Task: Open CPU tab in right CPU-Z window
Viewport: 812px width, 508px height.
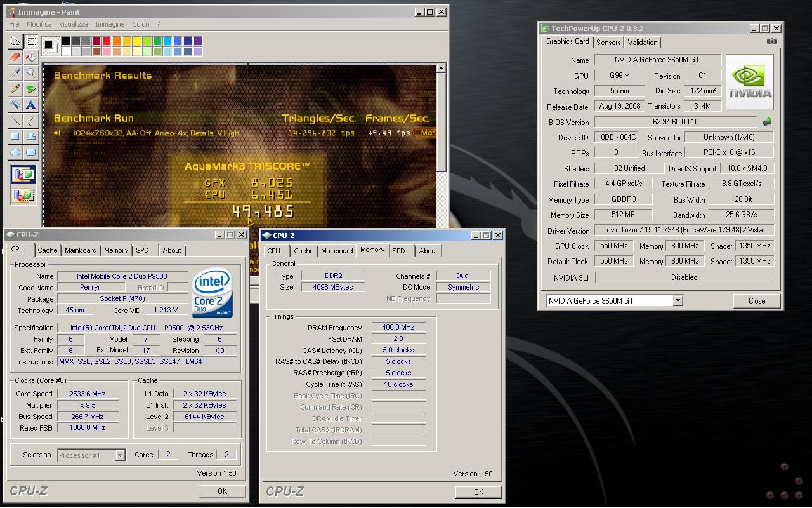Action: (x=274, y=251)
